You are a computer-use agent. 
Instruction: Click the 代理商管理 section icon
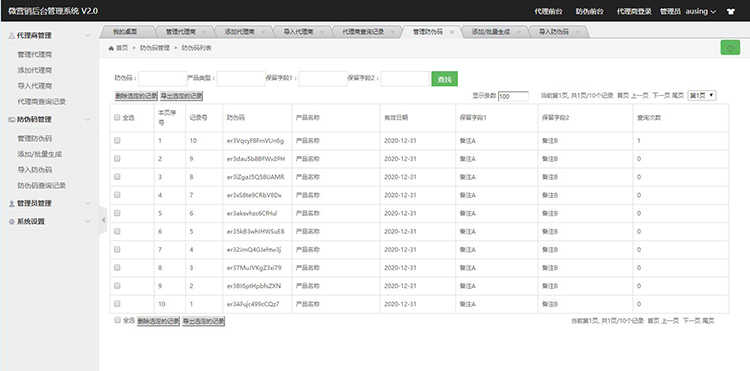click(11, 36)
